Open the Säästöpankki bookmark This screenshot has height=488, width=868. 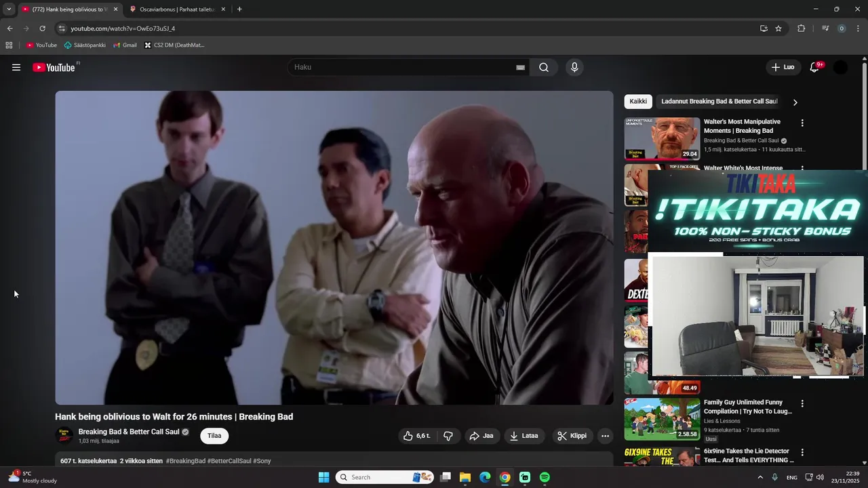pyautogui.click(x=85, y=45)
